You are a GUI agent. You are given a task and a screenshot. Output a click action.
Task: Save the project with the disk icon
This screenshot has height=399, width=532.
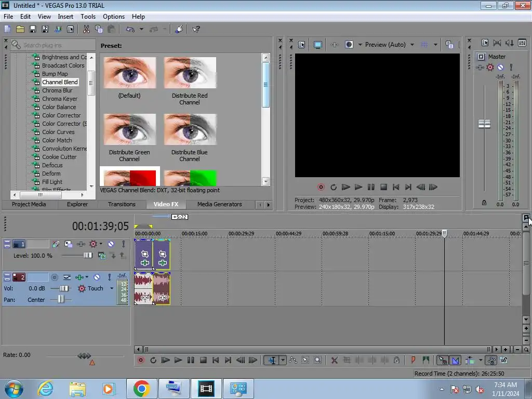(x=33, y=29)
